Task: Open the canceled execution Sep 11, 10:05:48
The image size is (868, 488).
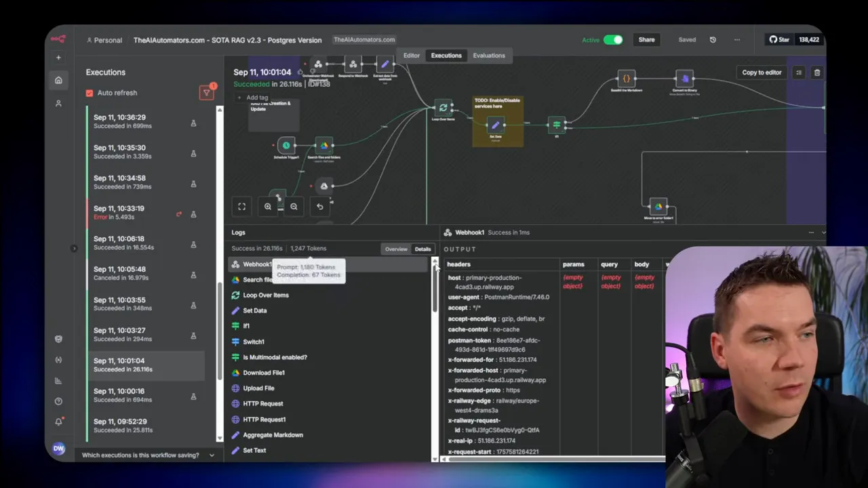Action: click(145, 273)
